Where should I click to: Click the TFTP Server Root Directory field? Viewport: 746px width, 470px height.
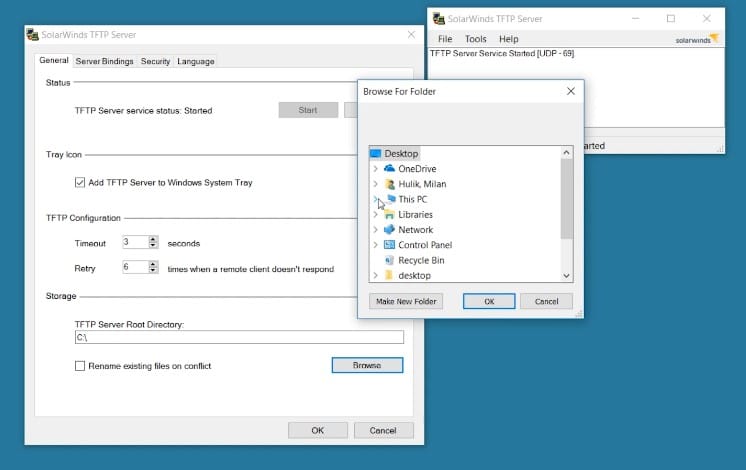click(239, 337)
